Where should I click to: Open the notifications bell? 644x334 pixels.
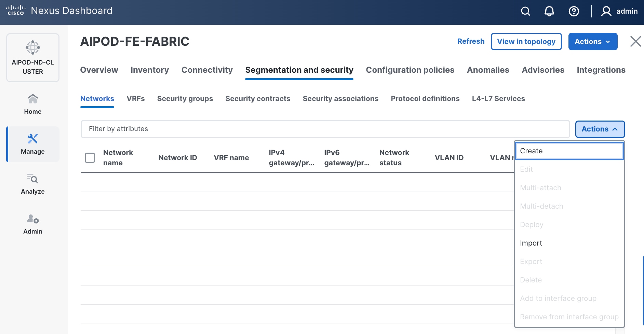(x=549, y=12)
